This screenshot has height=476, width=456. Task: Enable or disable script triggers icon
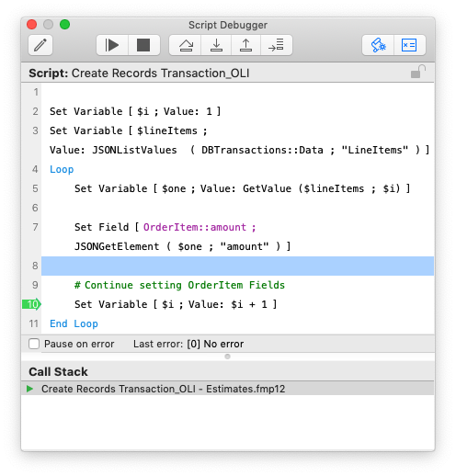[378, 45]
